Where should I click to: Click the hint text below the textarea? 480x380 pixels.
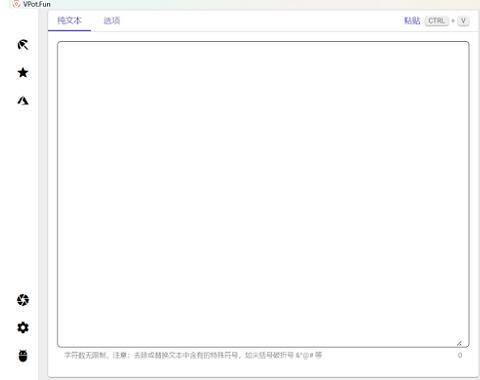coord(193,355)
